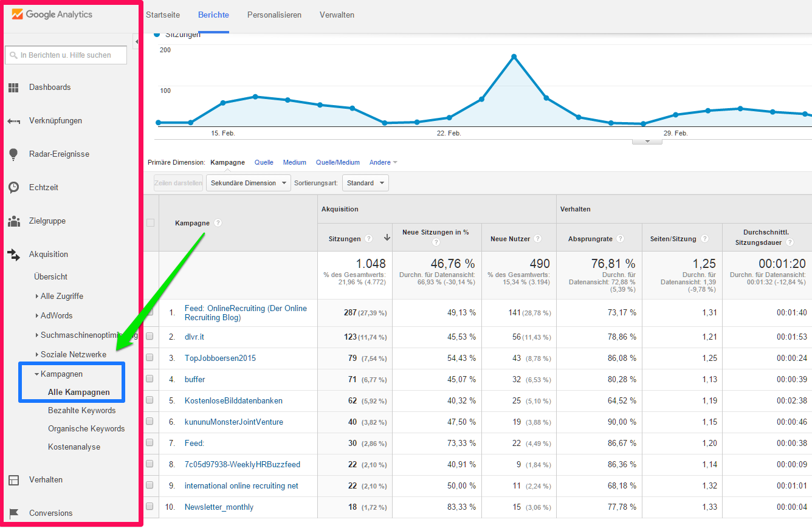Click the Conversions flag icon
The height and width of the screenshot is (528, 812).
coord(13,513)
